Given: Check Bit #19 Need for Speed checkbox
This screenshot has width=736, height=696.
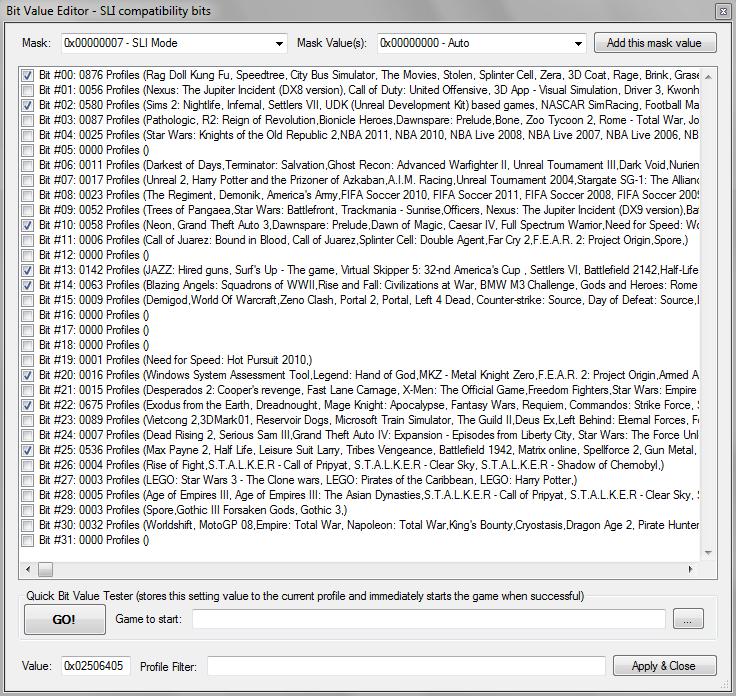Looking at the screenshot, I should [x=28, y=360].
